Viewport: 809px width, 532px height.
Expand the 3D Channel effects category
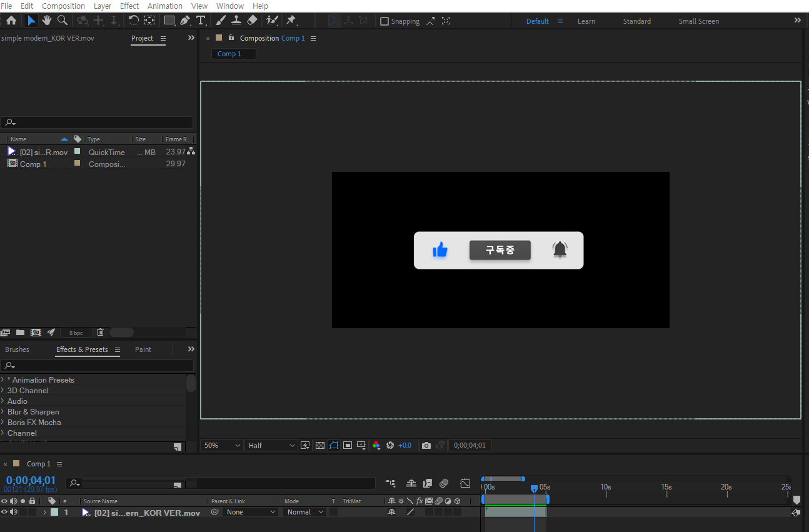3,390
